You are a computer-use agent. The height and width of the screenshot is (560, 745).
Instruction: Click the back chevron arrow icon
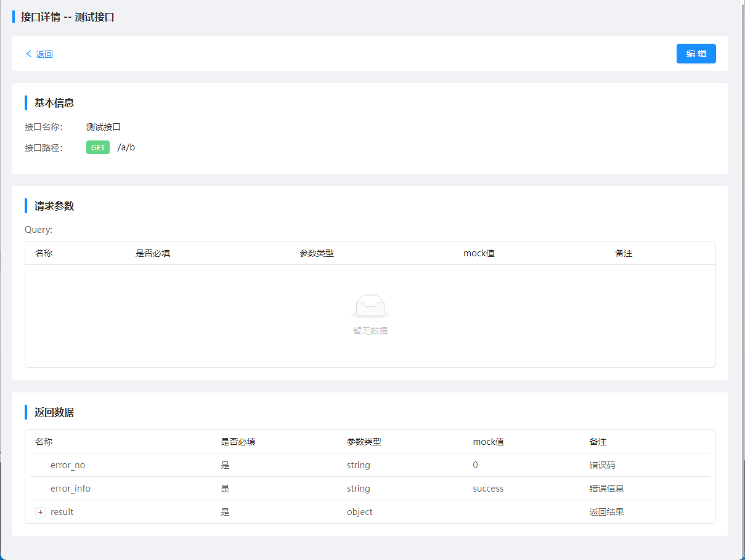(28, 54)
